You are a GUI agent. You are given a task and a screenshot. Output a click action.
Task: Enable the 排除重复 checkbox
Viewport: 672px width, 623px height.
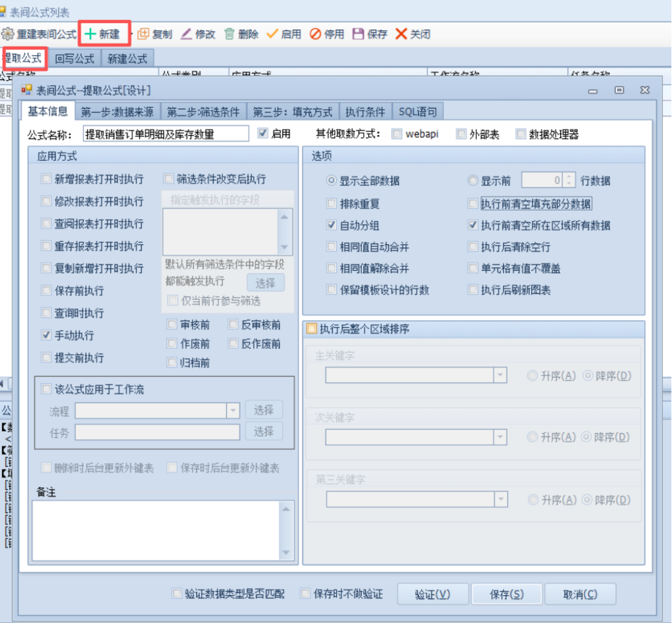332,204
